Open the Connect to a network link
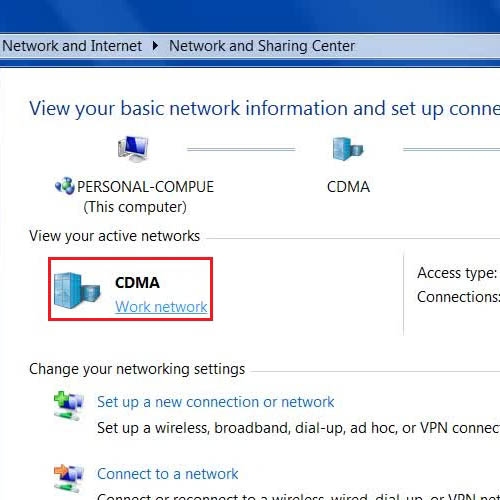The height and width of the screenshot is (500, 500). point(168,474)
